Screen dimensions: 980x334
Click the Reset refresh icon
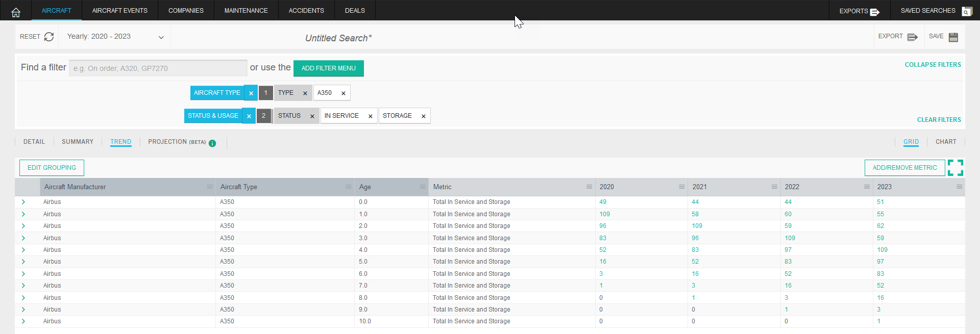[x=49, y=37]
